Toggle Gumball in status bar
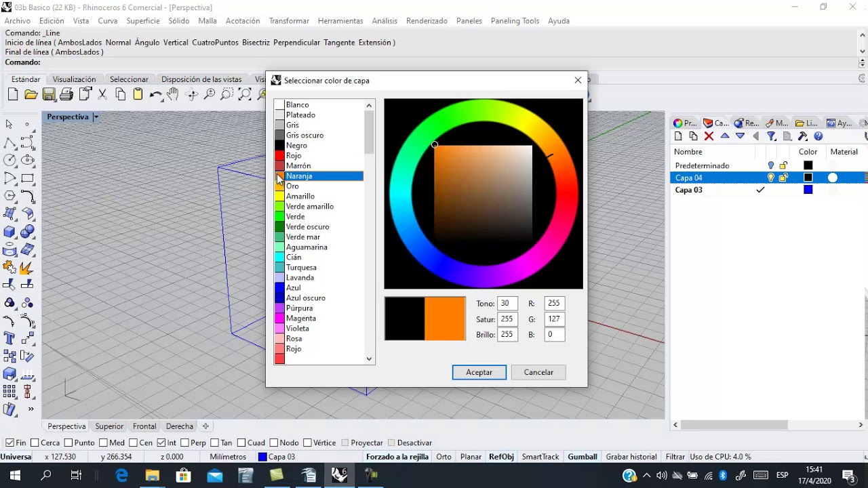The image size is (868, 488). pyautogui.click(x=583, y=457)
